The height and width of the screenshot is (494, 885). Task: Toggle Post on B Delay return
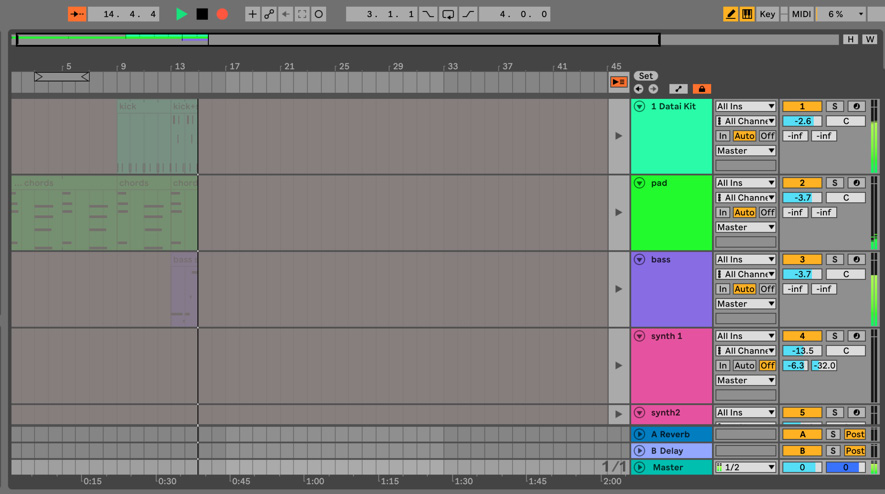[855, 451]
